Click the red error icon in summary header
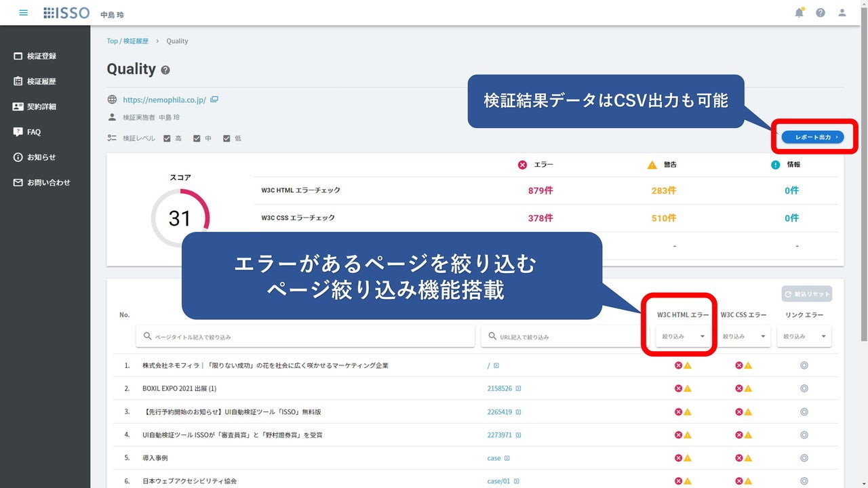868x488 pixels. (522, 165)
